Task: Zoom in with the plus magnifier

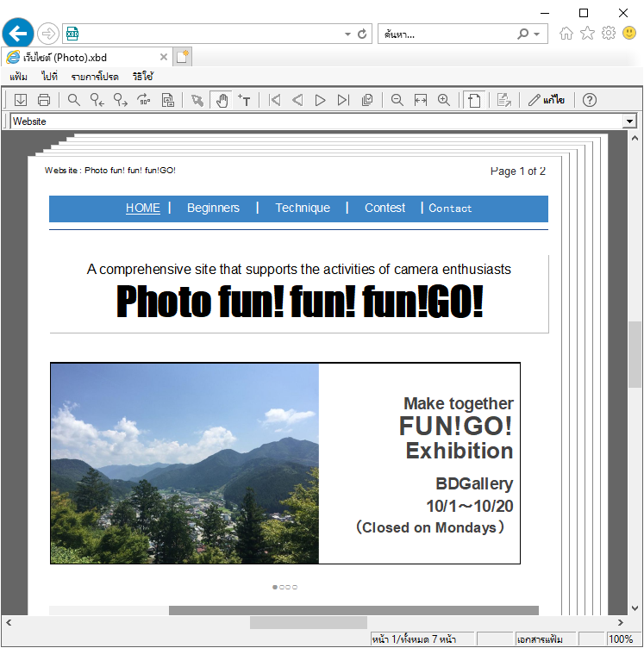Action: [x=444, y=100]
